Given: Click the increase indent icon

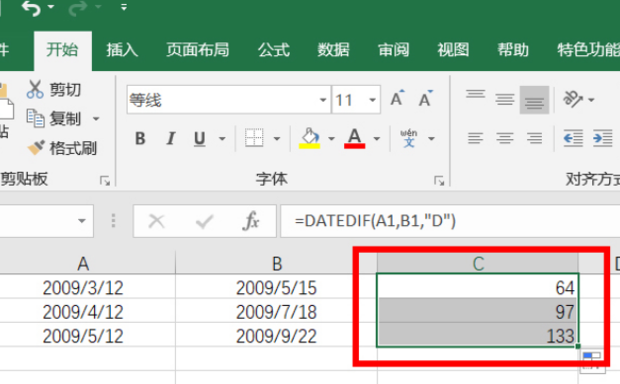Looking at the screenshot, I should [x=603, y=138].
